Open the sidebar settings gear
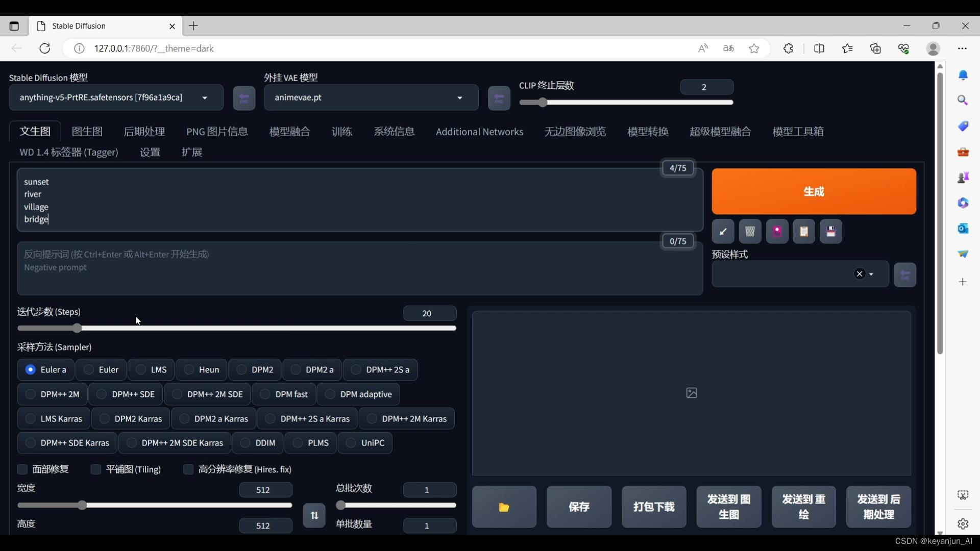 [963, 524]
